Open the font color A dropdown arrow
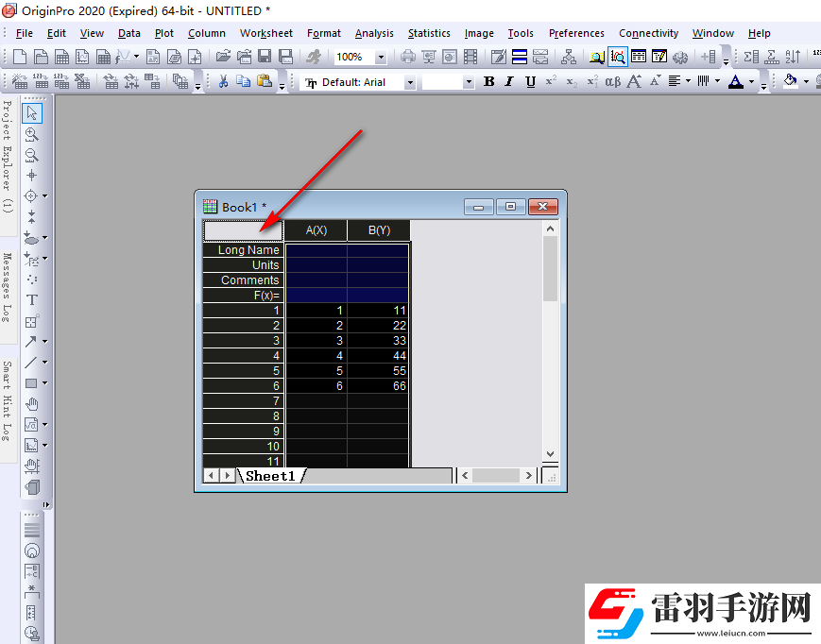 pyautogui.click(x=751, y=82)
